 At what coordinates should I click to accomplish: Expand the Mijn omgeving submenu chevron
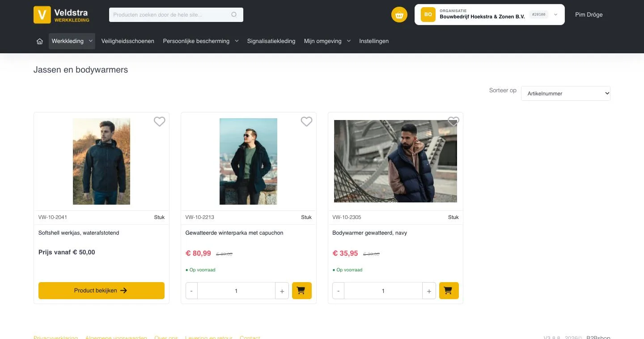pos(348,41)
